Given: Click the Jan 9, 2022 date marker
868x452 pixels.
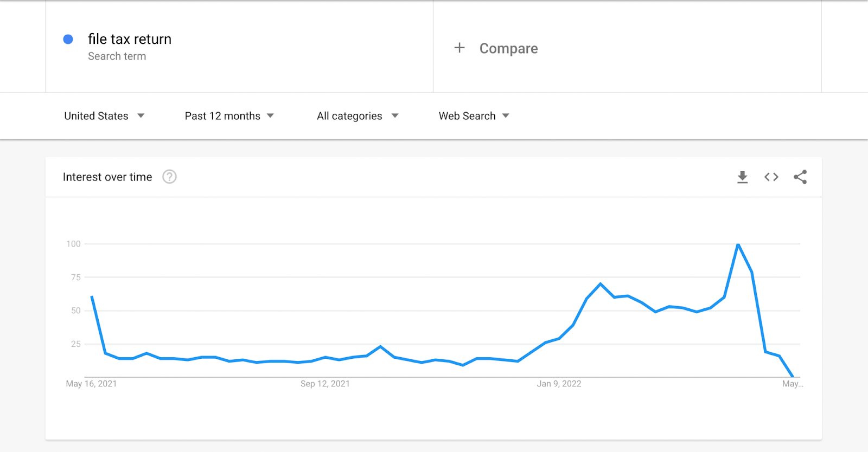Looking at the screenshot, I should click(559, 383).
